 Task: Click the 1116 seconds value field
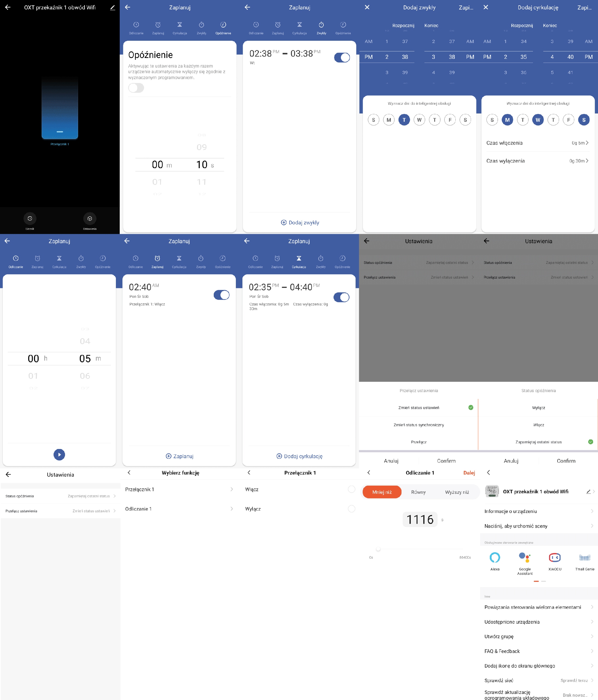(420, 519)
